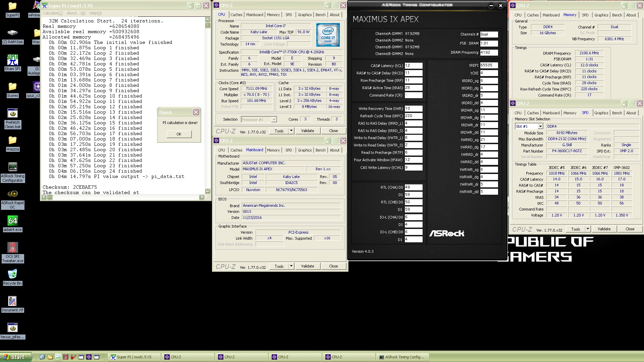Open About tab in bottom-right SPD CPU-Z
Image resolution: width=644 pixels, height=362 pixels.
click(x=631, y=113)
